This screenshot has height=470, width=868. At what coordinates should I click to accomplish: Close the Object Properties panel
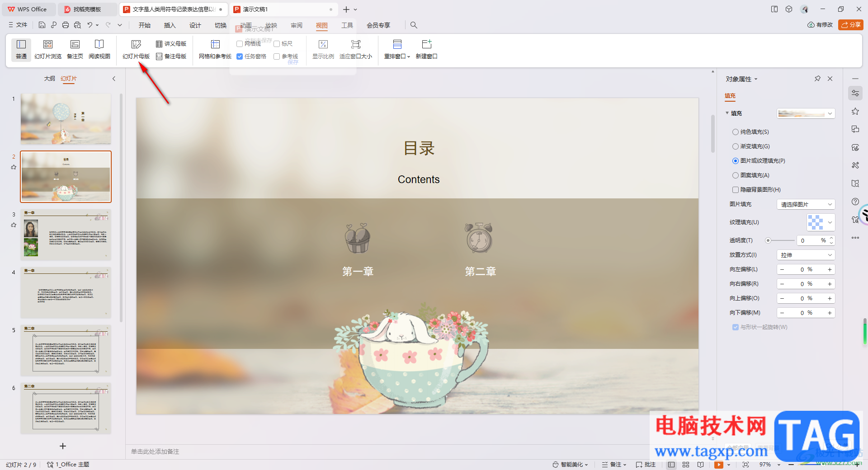830,79
